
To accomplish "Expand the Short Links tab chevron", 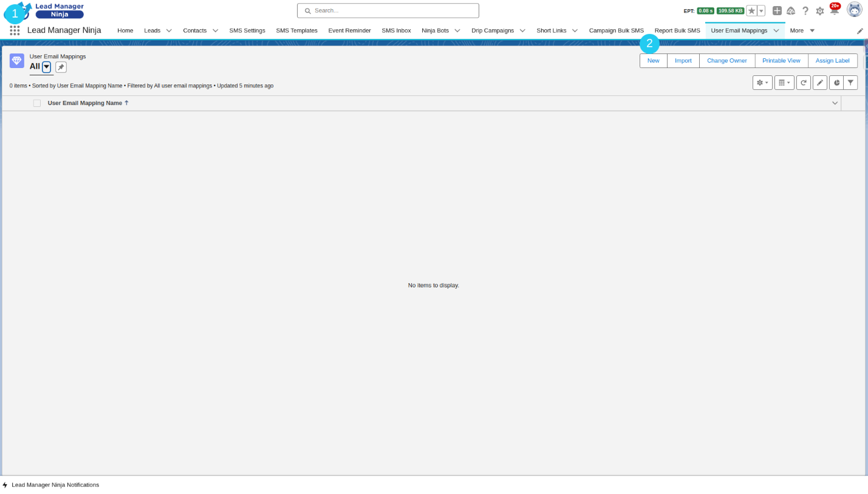I will coord(575,30).
